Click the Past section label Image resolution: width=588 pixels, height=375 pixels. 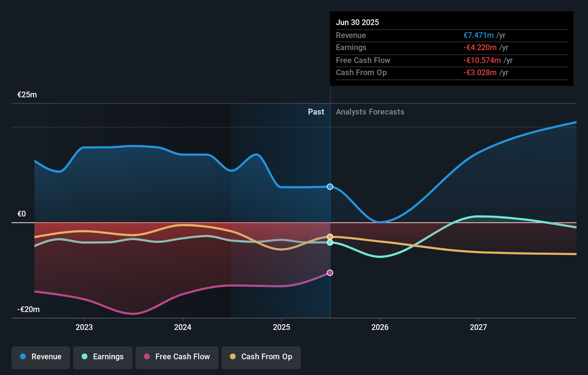tap(316, 112)
